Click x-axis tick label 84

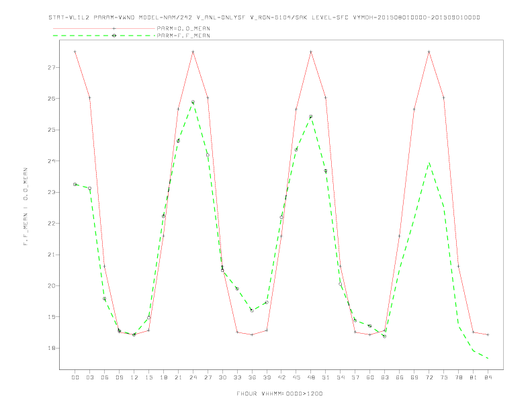click(x=488, y=377)
